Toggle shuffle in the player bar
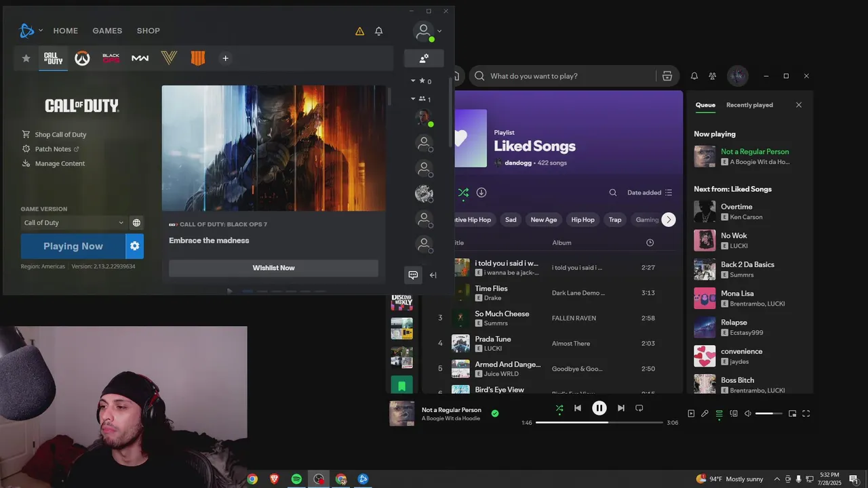The height and width of the screenshot is (488, 868). [559, 408]
